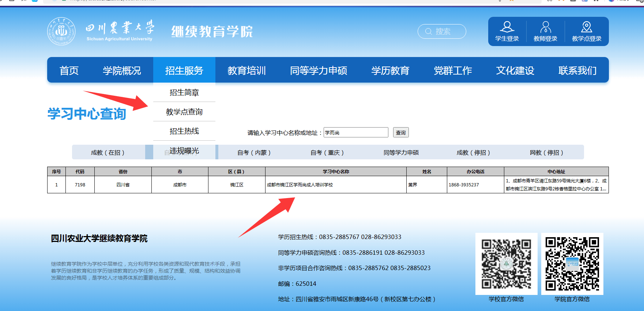This screenshot has width=644, height=311.
Task: Click the 学习中心名称 column header
Action: click(336, 171)
